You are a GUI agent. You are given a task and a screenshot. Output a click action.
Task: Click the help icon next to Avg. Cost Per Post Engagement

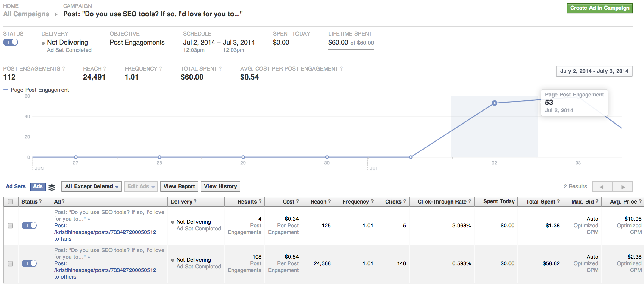coord(341,69)
